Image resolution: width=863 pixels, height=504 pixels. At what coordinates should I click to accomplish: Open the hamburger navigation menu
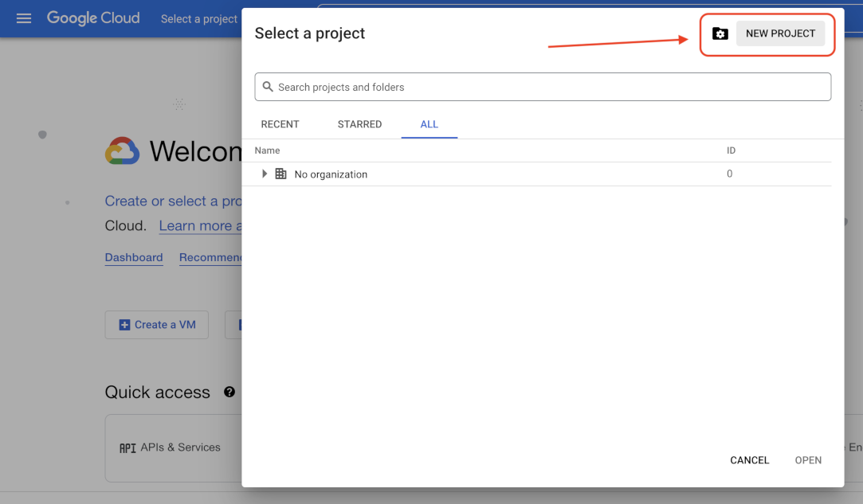click(x=24, y=18)
